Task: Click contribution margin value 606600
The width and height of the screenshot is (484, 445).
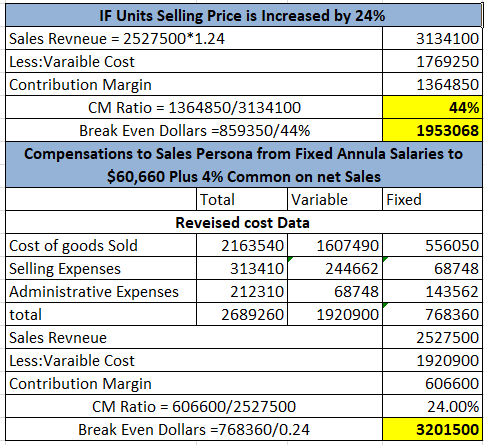Action: pyautogui.click(x=432, y=383)
